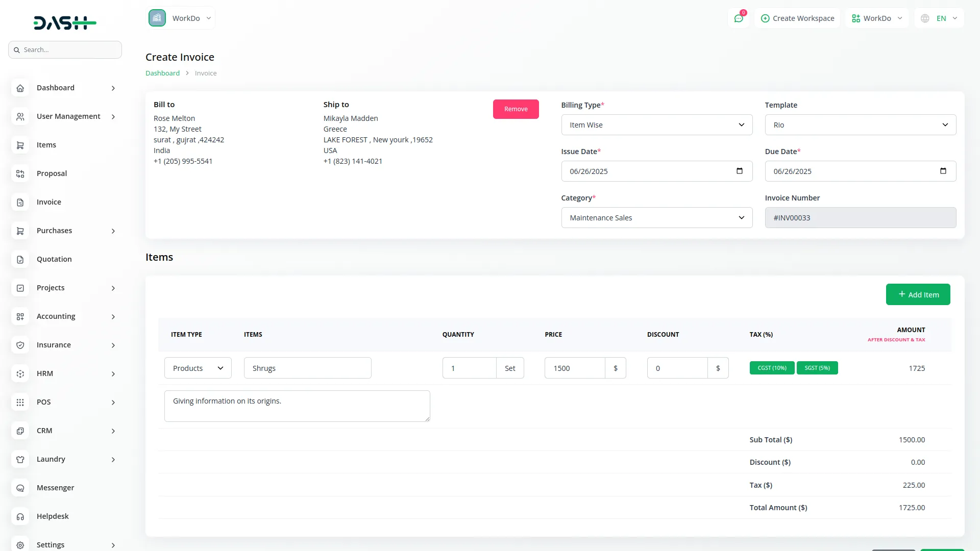980x551 pixels.
Task: Click the green Add Item button
Action: 918,295
